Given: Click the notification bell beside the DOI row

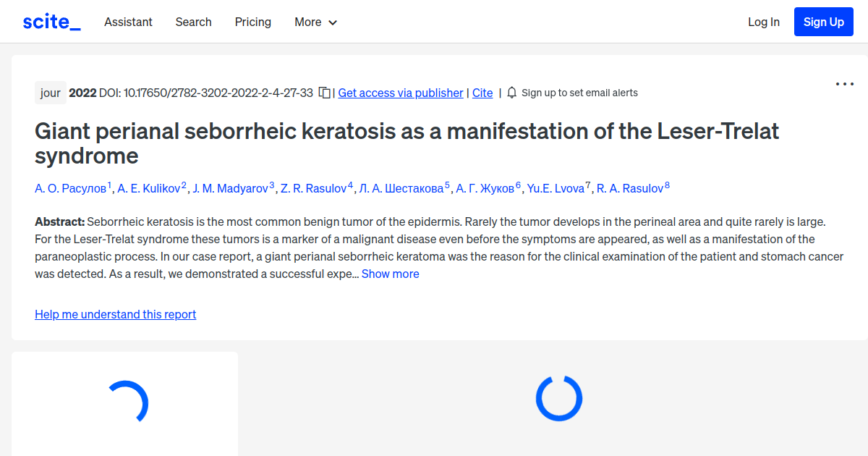Looking at the screenshot, I should click(511, 92).
